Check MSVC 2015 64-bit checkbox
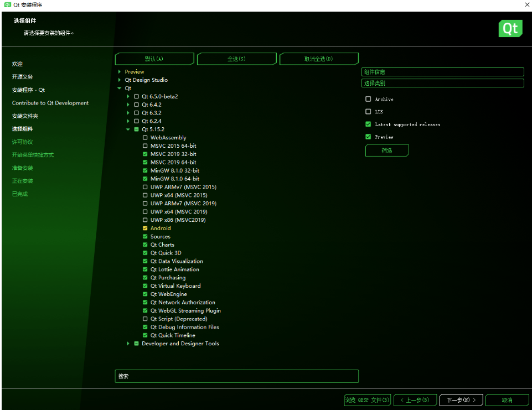532x410 pixels. pyautogui.click(x=145, y=146)
